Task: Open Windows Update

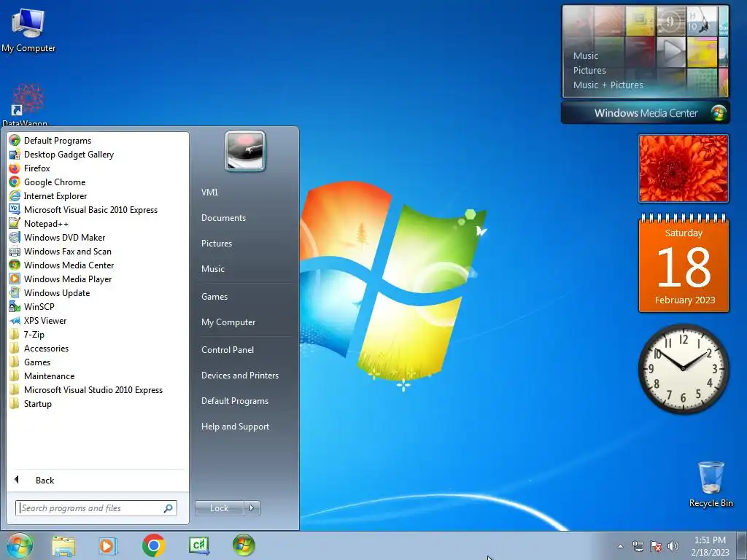Action: click(x=50, y=292)
